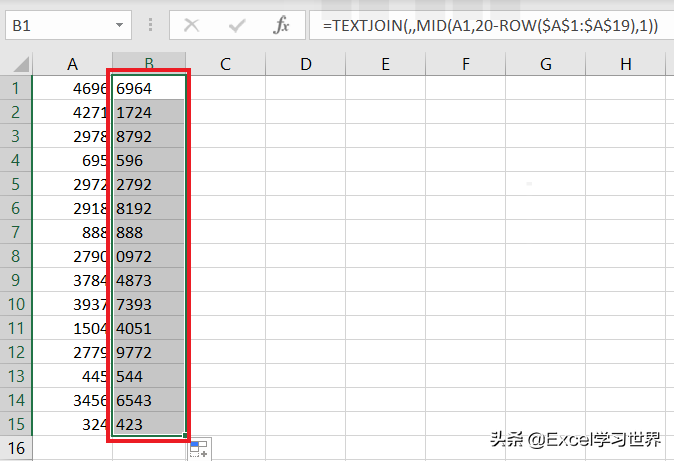
Task: Select row 4 header
Action: click(x=16, y=160)
